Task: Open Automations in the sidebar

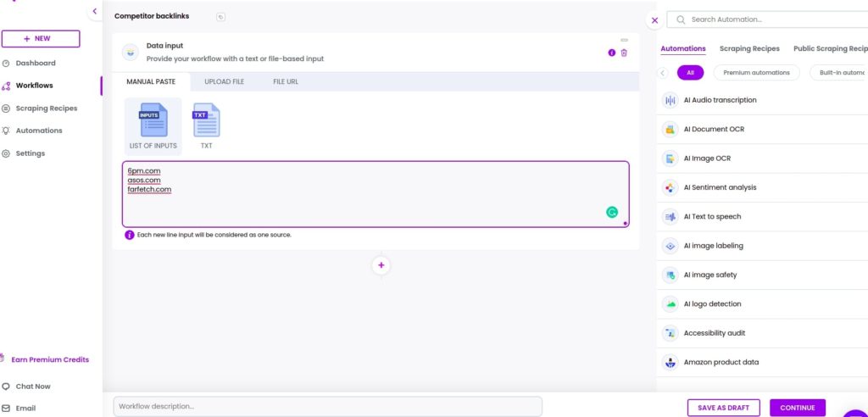Action: (x=39, y=131)
